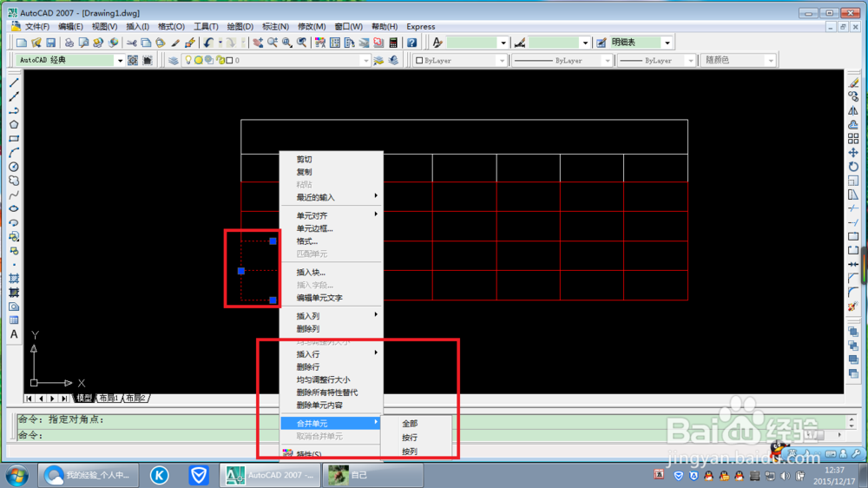The width and height of the screenshot is (868, 488).
Task: Select the Line tool in draw toolbar
Action: [14, 82]
